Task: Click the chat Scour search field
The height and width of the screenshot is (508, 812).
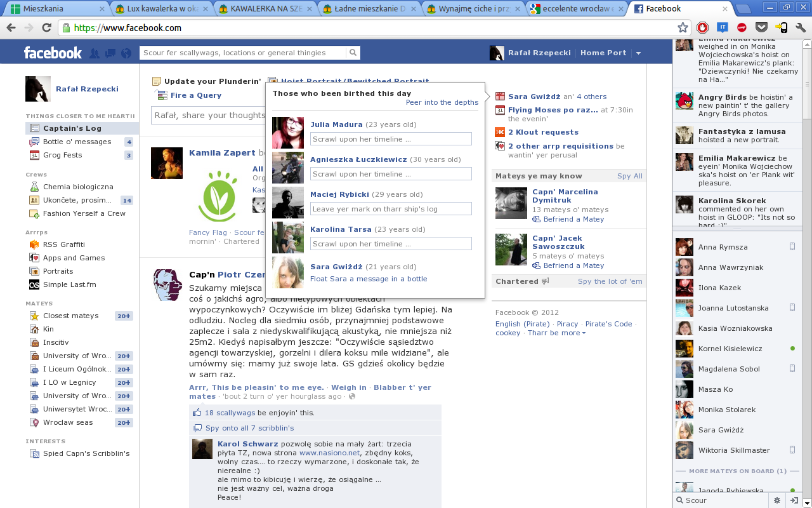Action: pos(721,500)
